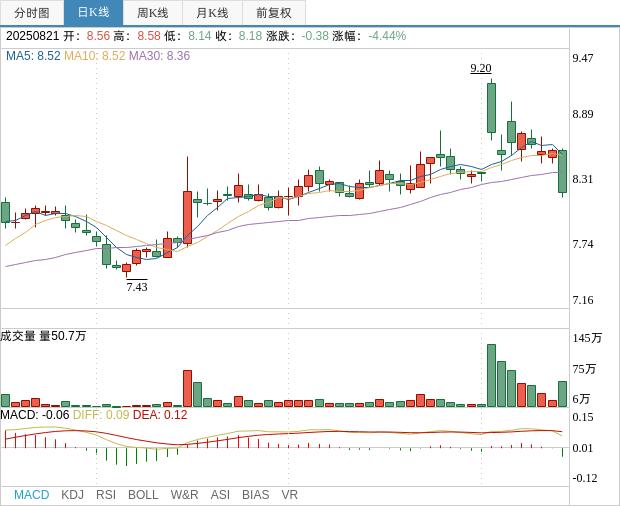Switch to the ASI indicator

[x=220, y=495]
